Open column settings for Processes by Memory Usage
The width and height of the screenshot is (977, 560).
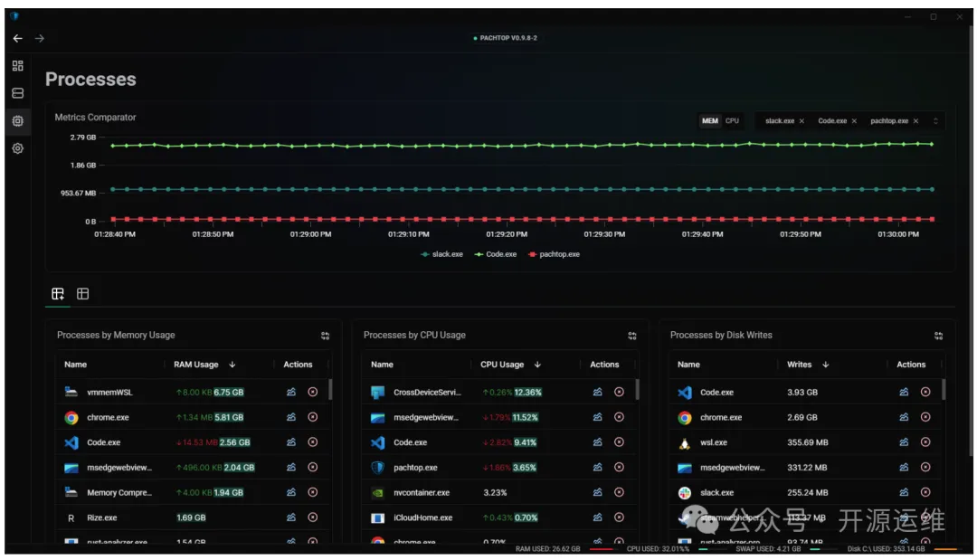(325, 336)
